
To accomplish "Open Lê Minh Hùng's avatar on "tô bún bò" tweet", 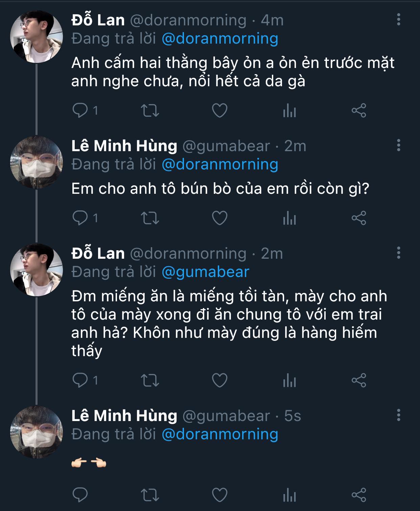I will (37, 162).
